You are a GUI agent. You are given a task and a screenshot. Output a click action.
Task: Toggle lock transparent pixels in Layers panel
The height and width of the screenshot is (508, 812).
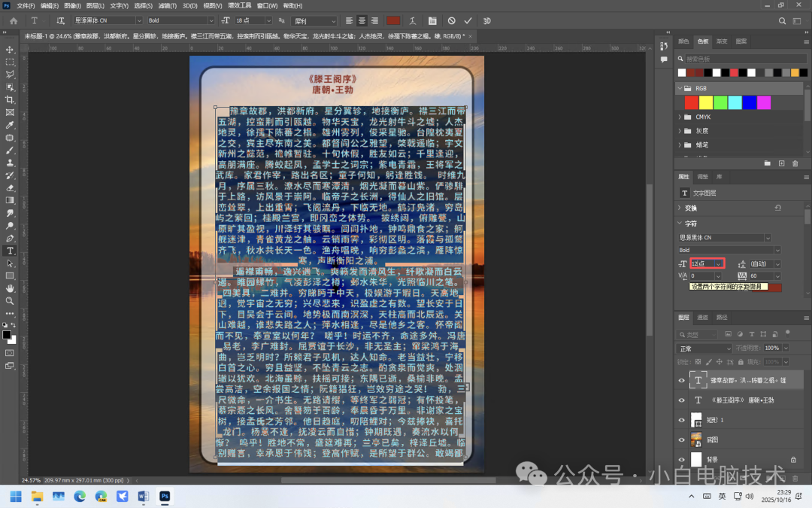point(698,362)
